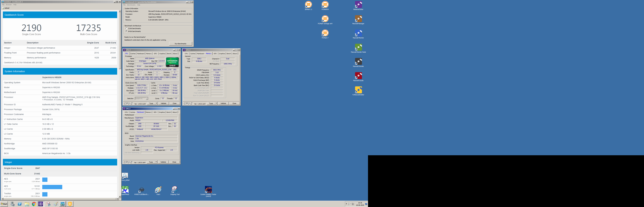Click the Start button
The height and width of the screenshot is (207, 644).
4,204
